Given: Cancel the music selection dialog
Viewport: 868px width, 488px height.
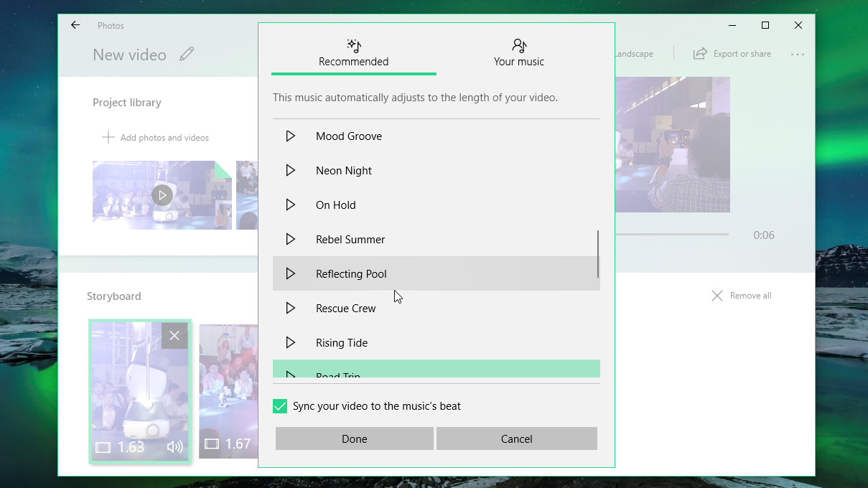Looking at the screenshot, I should coord(516,438).
